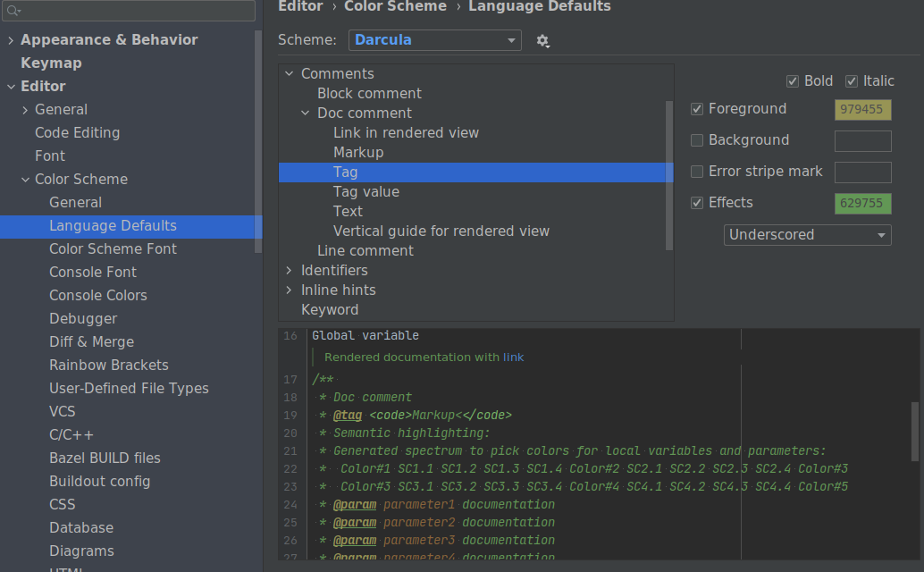924x572 pixels.
Task: Select Tag value in the attributes list
Action: tap(366, 191)
